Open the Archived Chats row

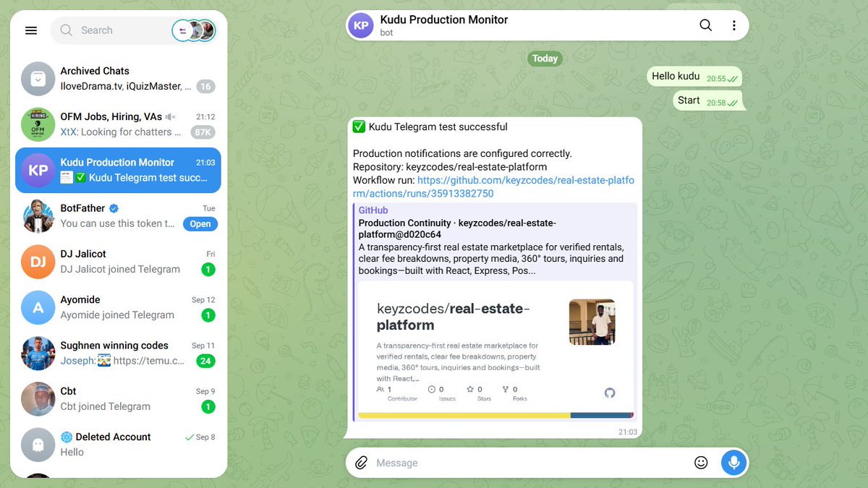pyautogui.click(x=119, y=79)
